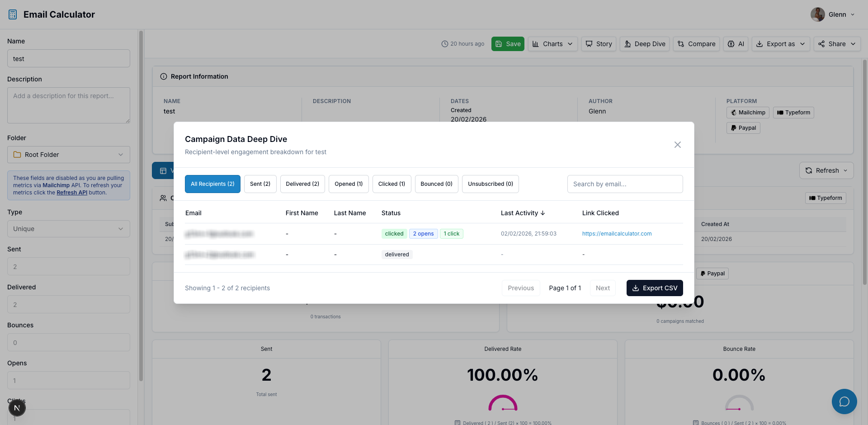Open the Charts dropdown menu

point(552,44)
